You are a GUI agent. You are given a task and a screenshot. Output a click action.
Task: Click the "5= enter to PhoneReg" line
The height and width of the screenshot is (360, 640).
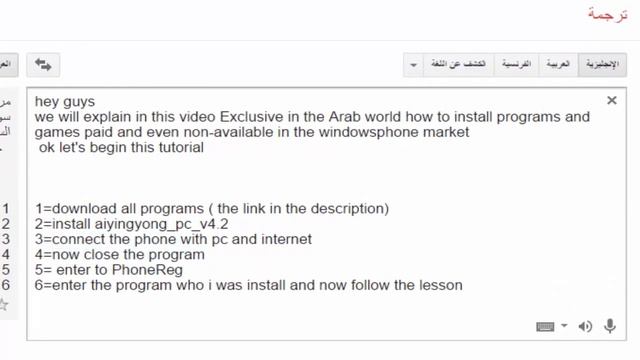coord(109,270)
